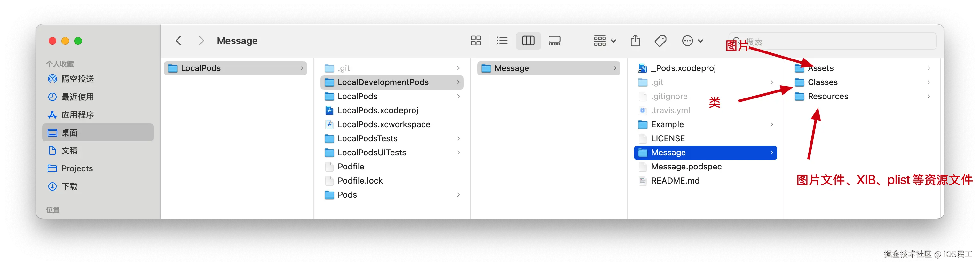
Task: Click the forward navigation arrow
Action: 201,41
